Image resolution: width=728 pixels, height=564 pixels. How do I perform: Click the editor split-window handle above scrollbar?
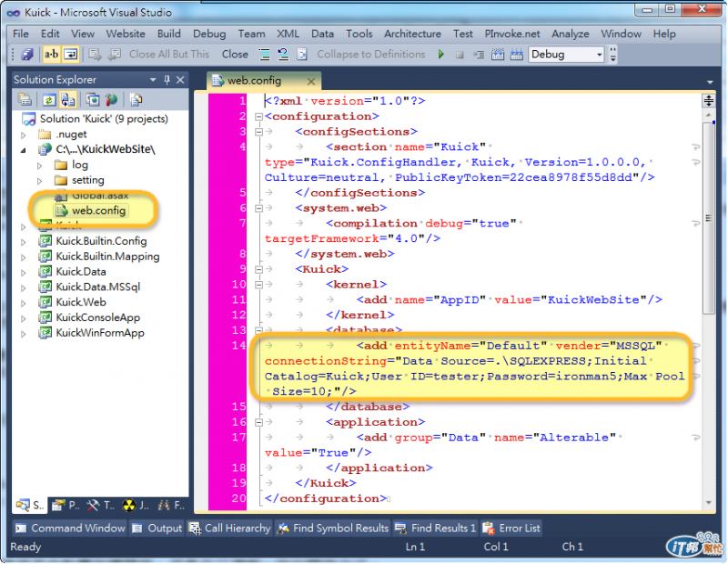pyautogui.click(x=709, y=100)
